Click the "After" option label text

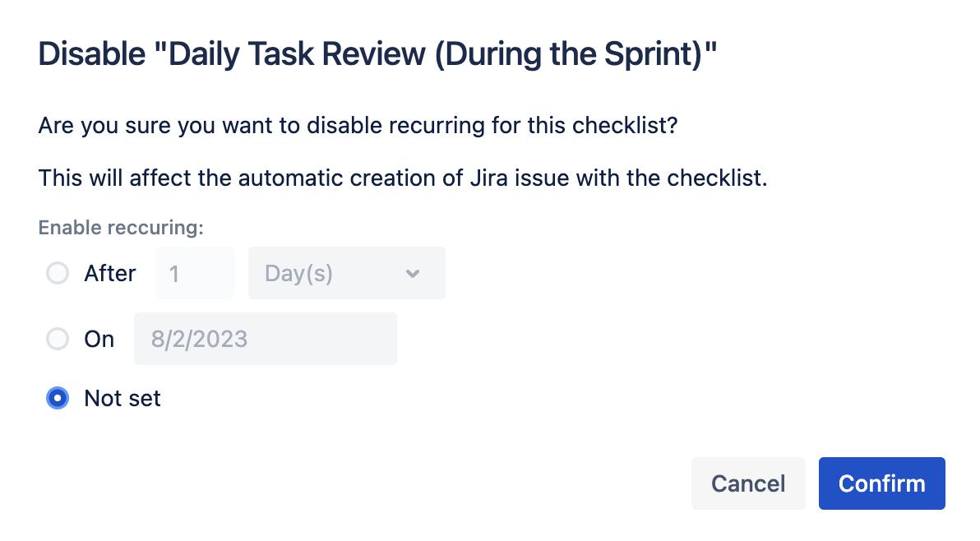coord(109,273)
